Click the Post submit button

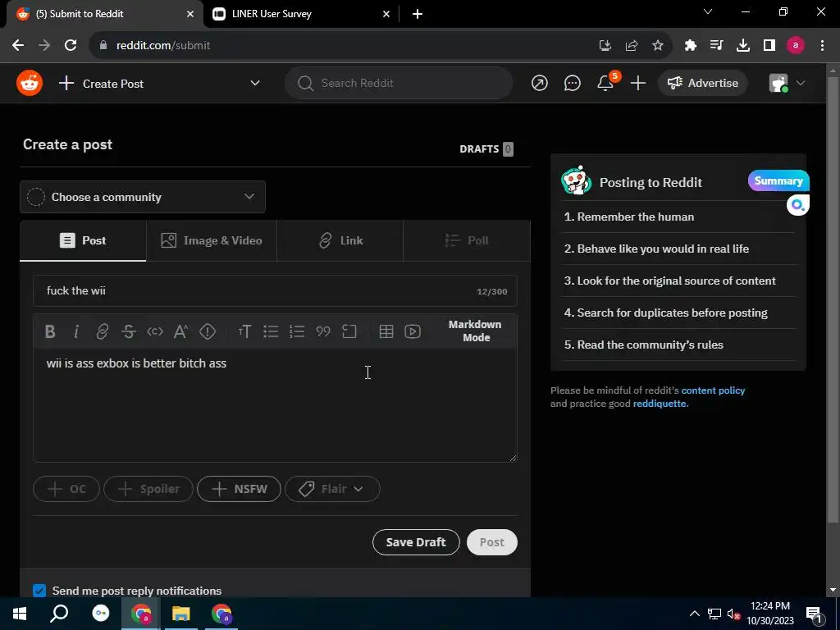tap(492, 542)
